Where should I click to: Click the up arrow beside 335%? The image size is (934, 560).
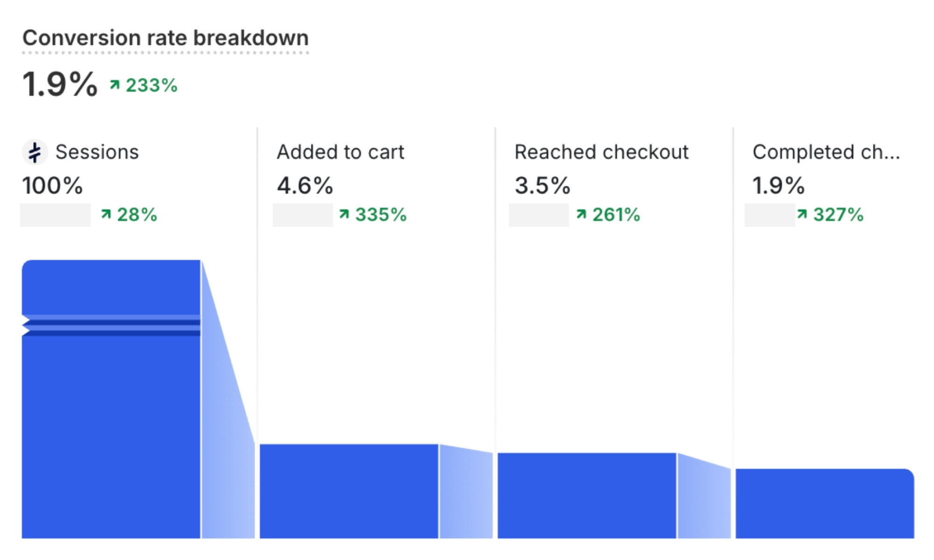[344, 214]
